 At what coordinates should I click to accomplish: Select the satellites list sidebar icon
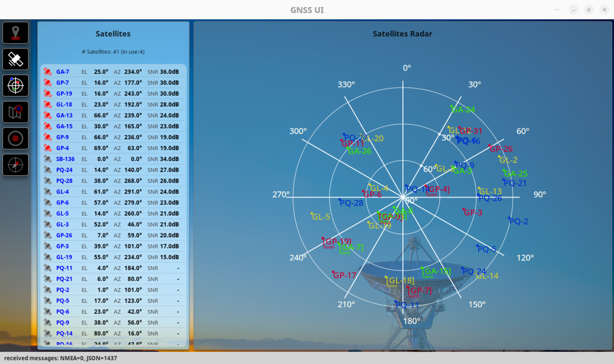[x=15, y=59]
